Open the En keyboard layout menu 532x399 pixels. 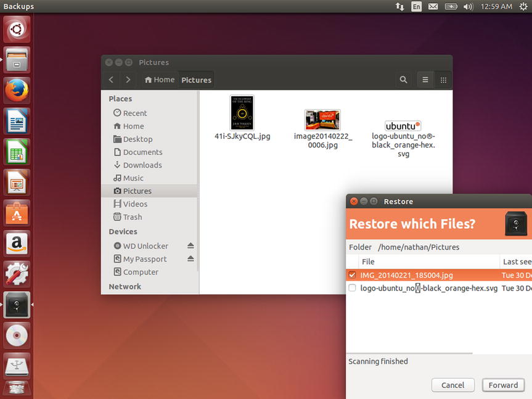click(417, 6)
